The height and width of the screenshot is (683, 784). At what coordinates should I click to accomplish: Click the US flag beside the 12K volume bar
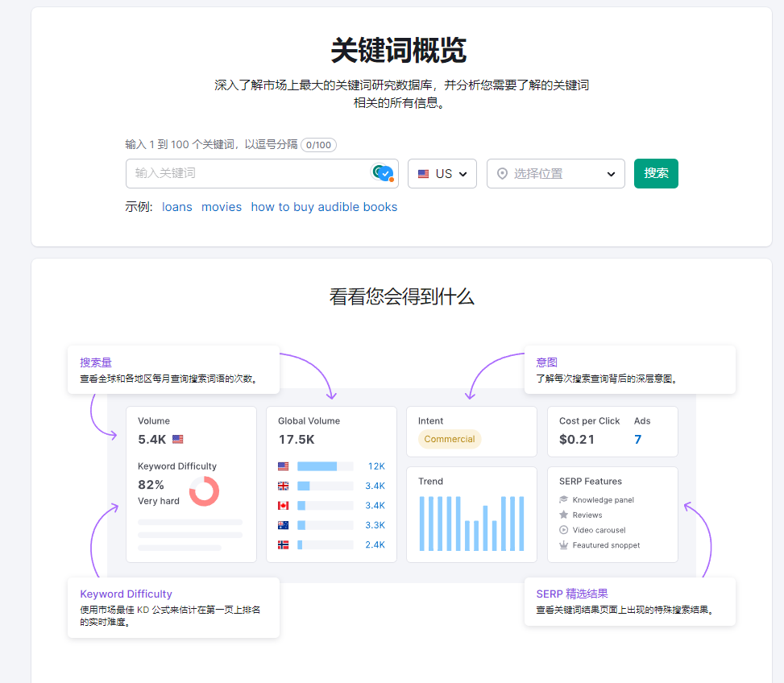282,466
